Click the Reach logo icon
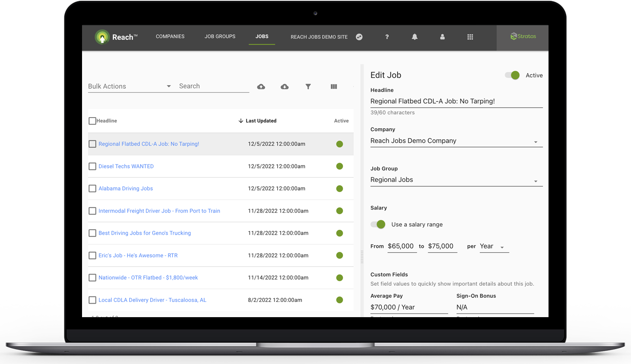 tap(102, 37)
